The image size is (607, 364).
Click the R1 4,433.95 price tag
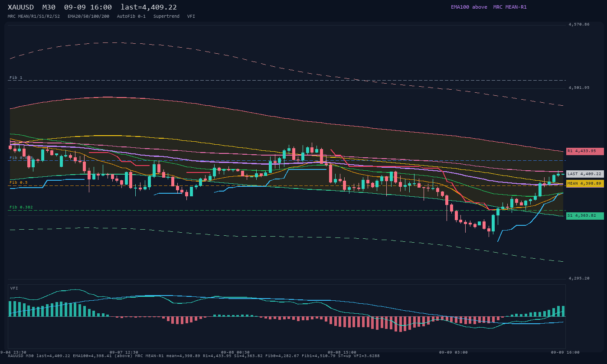click(585, 151)
